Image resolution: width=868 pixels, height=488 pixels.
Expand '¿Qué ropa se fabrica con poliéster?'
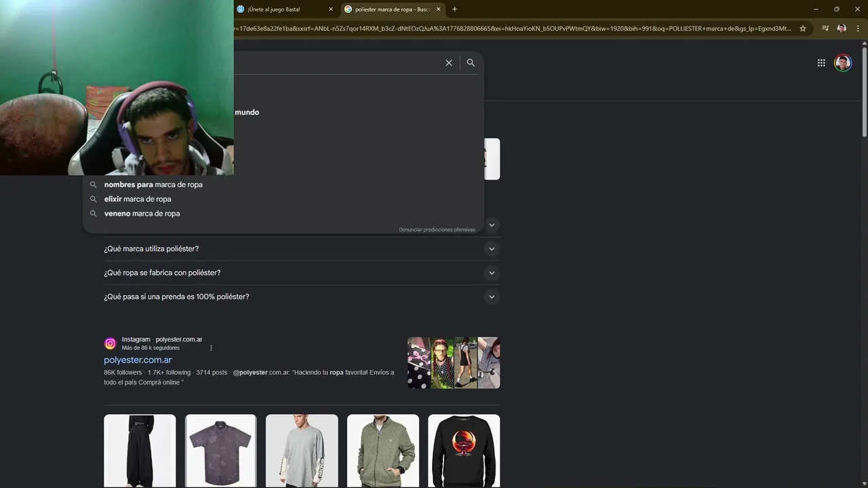302,272
